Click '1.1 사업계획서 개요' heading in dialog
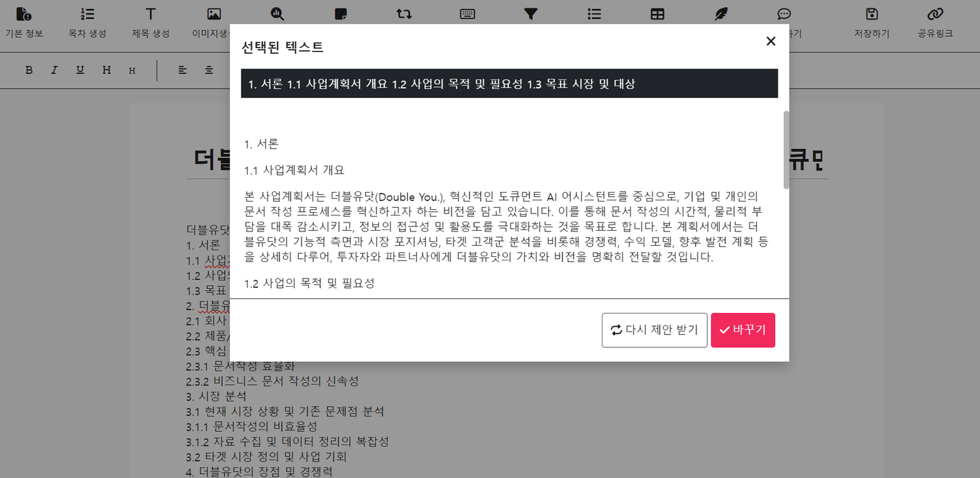 pos(294,170)
